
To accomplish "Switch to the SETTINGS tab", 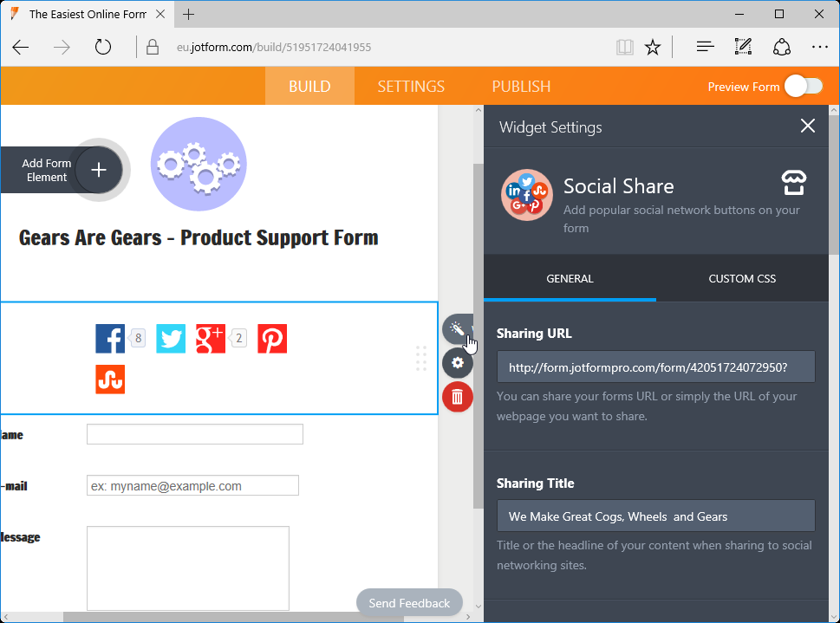I will click(x=410, y=87).
